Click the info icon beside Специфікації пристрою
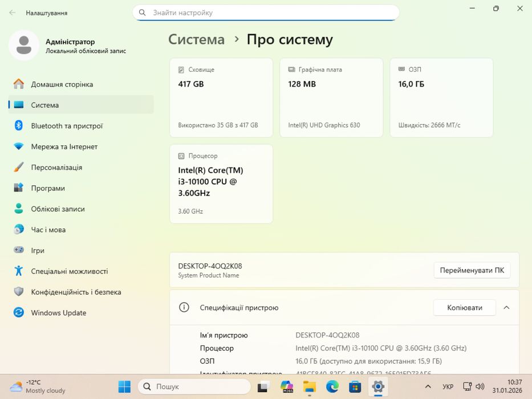Viewport: 532px width, 399px height. point(184,307)
